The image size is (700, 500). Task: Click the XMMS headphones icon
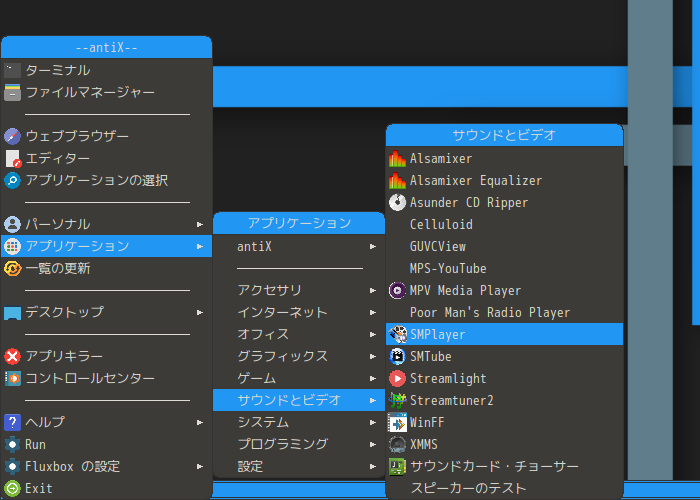[x=397, y=445]
